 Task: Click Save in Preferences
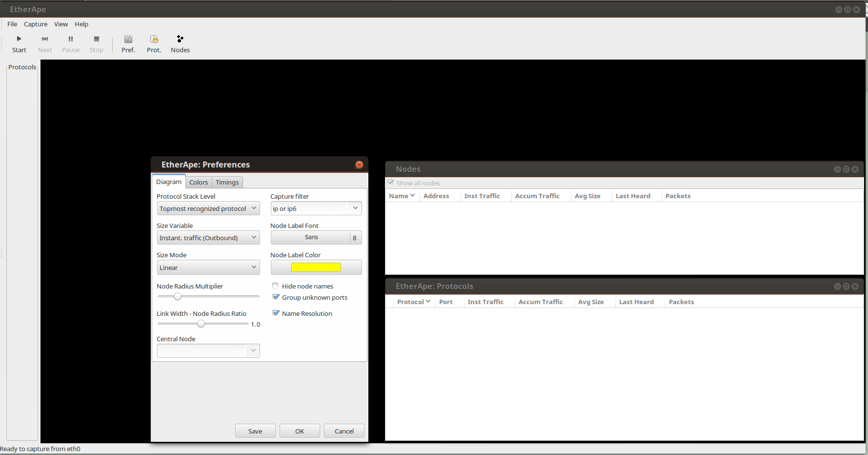click(x=255, y=431)
